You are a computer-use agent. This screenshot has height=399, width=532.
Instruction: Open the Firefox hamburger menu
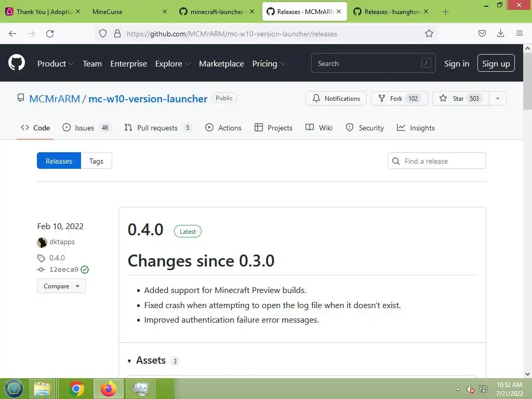tap(520, 33)
